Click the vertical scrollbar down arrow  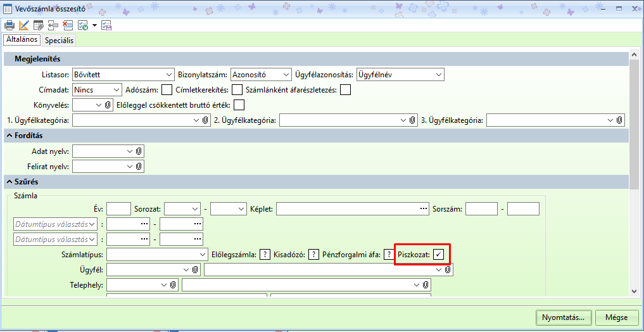point(634,291)
